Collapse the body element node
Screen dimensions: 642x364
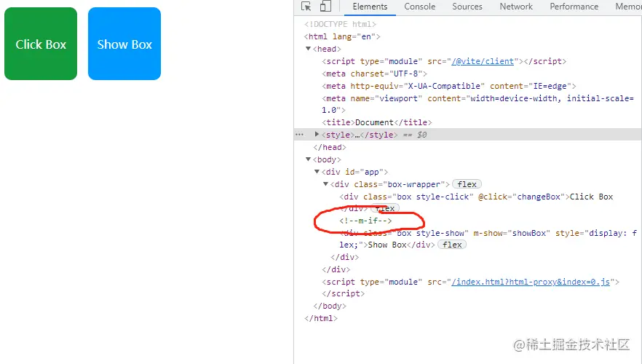(308, 159)
